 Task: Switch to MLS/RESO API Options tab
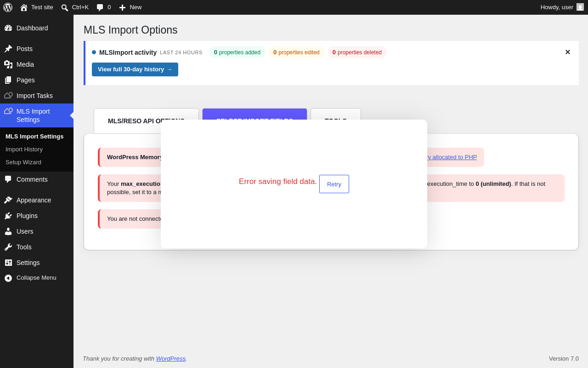[x=146, y=121]
